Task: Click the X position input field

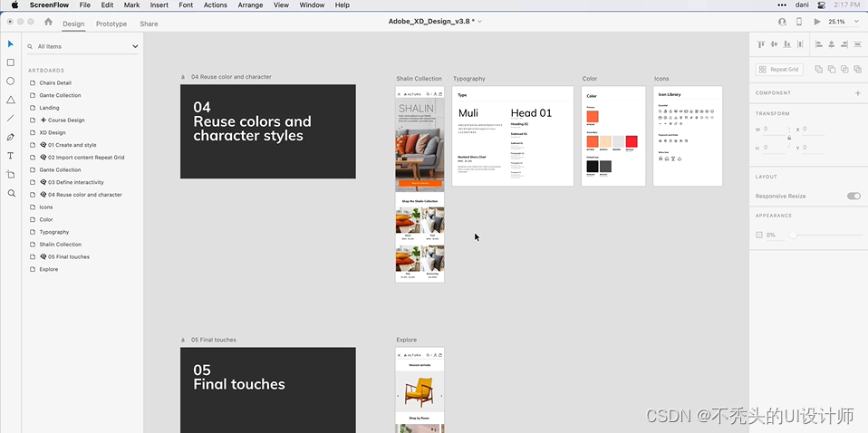Action: [815, 129]
